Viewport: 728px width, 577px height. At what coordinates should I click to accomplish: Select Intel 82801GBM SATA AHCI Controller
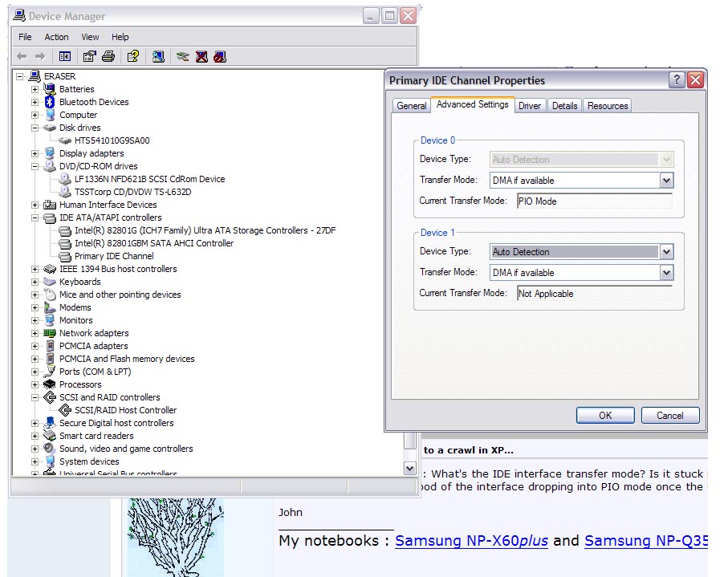click(154, 243)
